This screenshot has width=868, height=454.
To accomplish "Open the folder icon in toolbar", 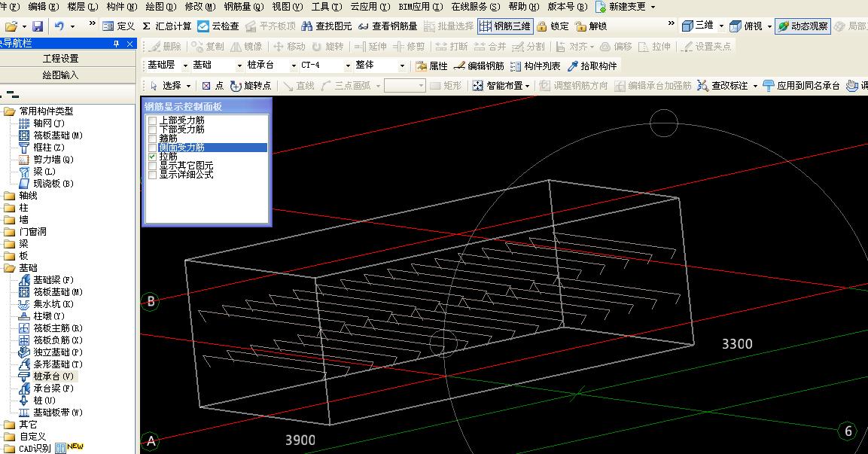I will pos(11,26).
